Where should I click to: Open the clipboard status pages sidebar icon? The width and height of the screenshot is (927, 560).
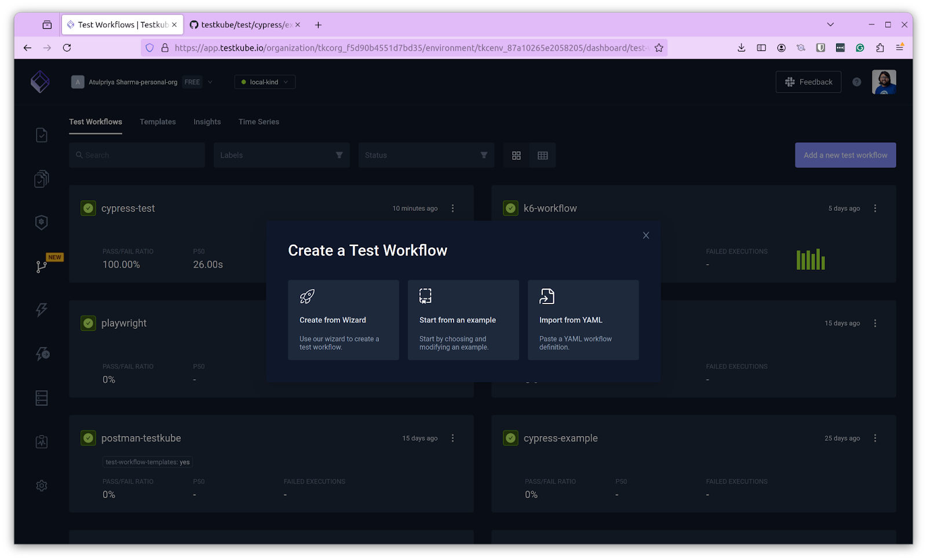pos(42,442)
